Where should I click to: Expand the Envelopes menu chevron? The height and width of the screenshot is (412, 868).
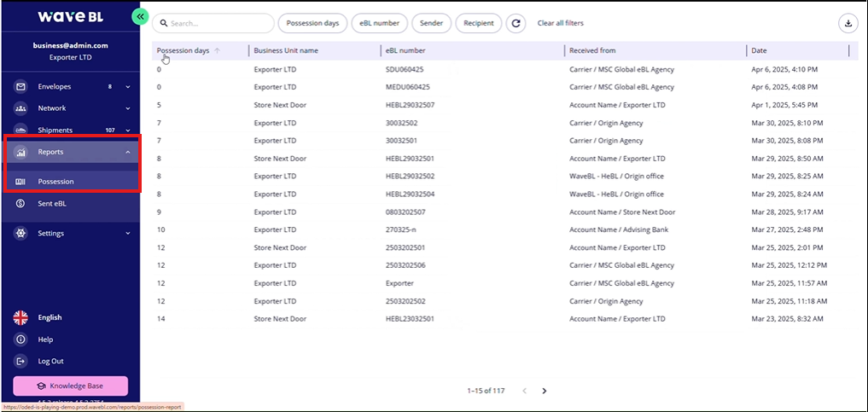[128, 87]
